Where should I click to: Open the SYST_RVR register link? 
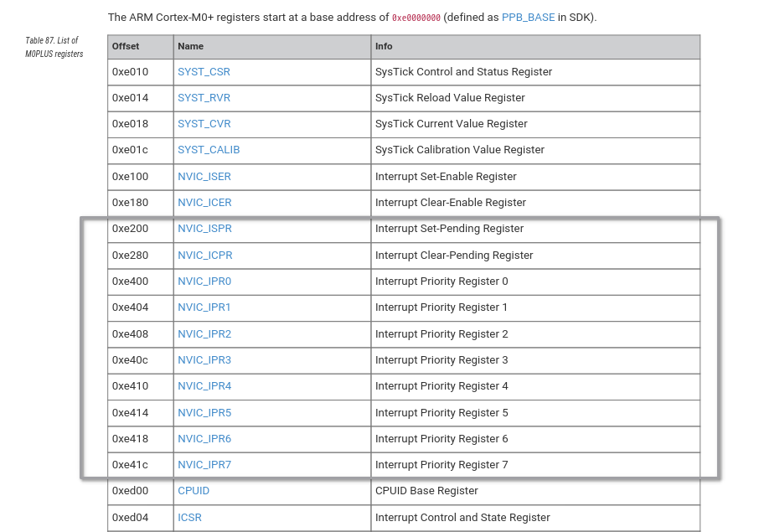[x=204, y=98]
